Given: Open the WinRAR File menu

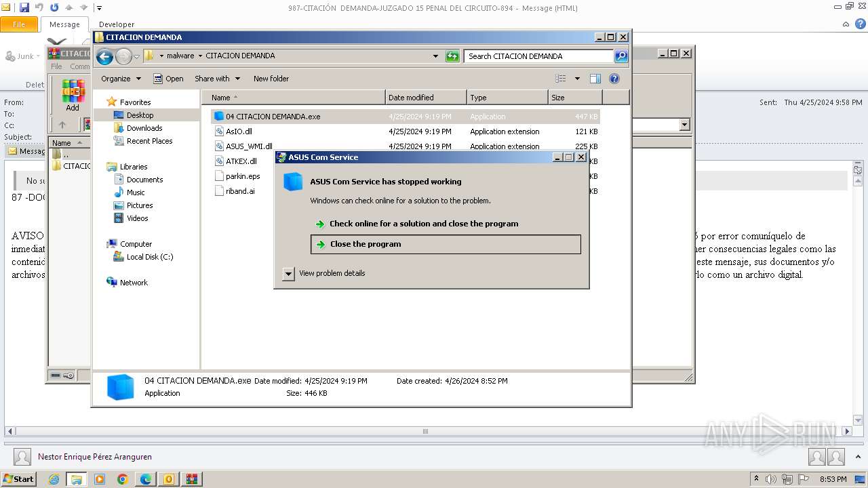Looking at the screenshot, I should tap(56, 66).
